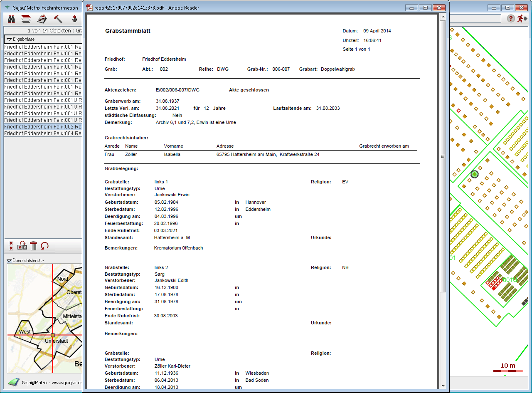
Task: Click the running man exit icon
Action: 521,19
